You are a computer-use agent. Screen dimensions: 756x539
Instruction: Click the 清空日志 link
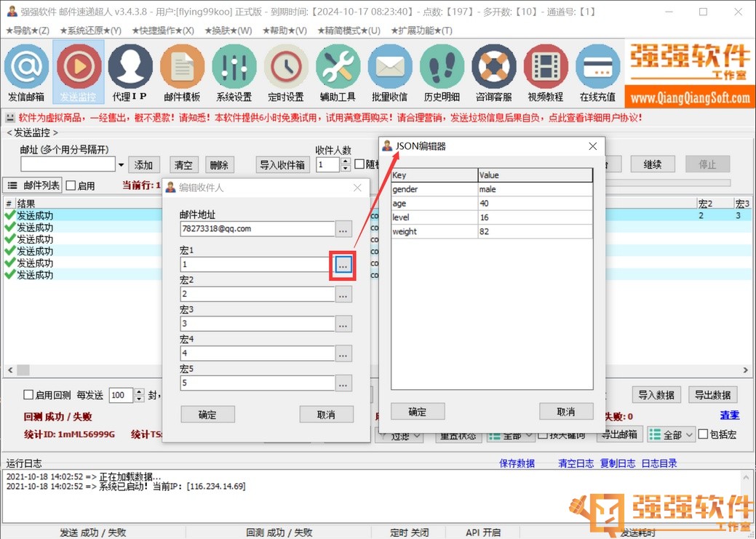[576, 463]
